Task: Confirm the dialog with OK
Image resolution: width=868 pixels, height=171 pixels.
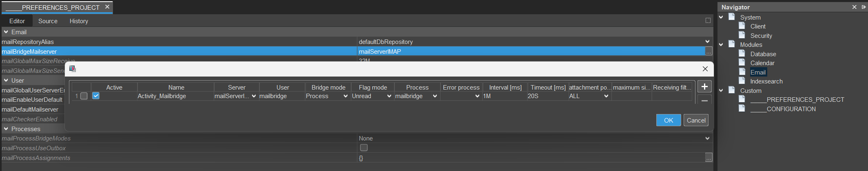Action: point(668,120)
